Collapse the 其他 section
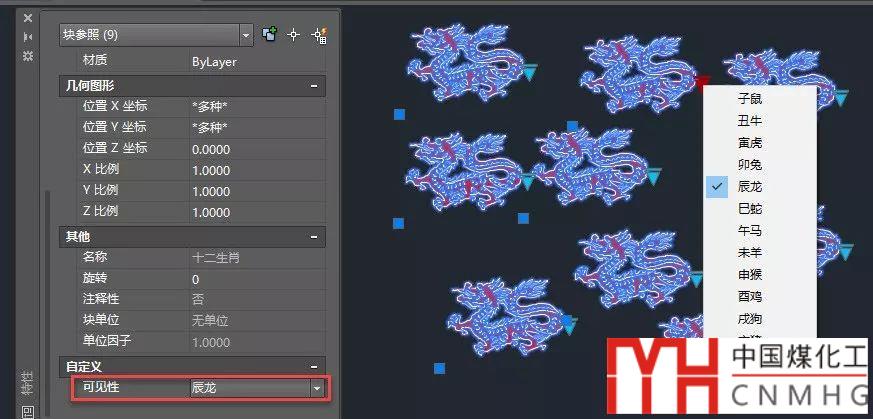Image resolution: width=873 pixels, height=419 pixels. click(x=314, y=237)
